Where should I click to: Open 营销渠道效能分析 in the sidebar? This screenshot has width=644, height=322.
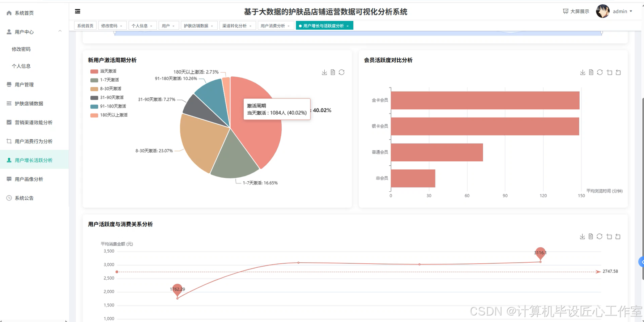[34, 123]
